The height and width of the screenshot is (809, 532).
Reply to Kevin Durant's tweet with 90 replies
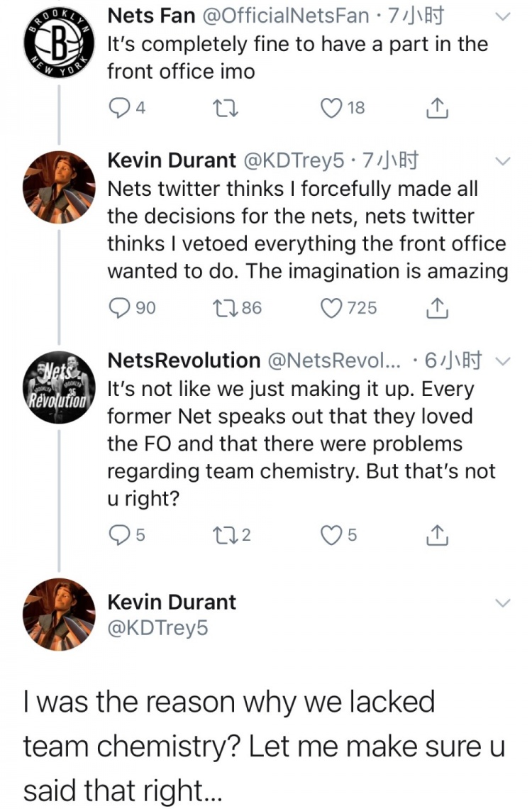117,308
